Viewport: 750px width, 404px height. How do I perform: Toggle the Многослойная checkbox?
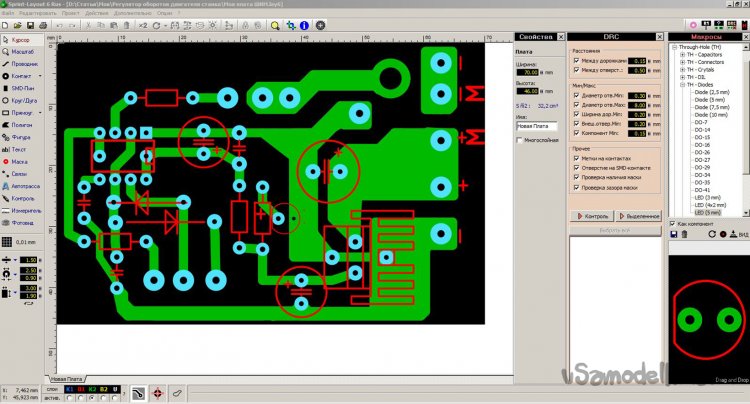pyautogui.click(x=518, y=141)
